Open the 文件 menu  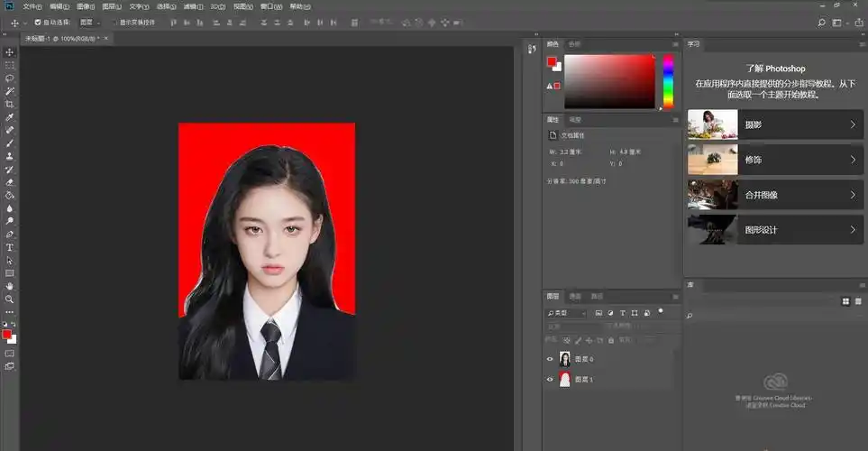(x=32, y=6)
